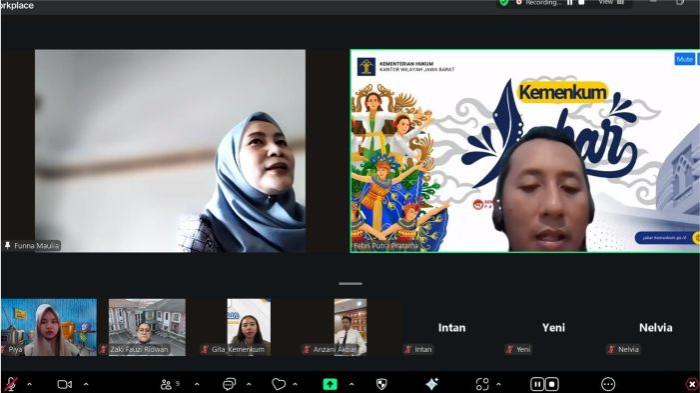Click the muted mic icon beside small Intan label
700x393 pixels.
(x=408, y=349)
